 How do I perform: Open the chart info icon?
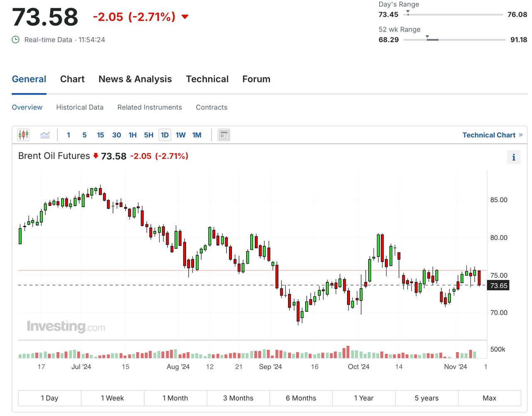[514, 157]
